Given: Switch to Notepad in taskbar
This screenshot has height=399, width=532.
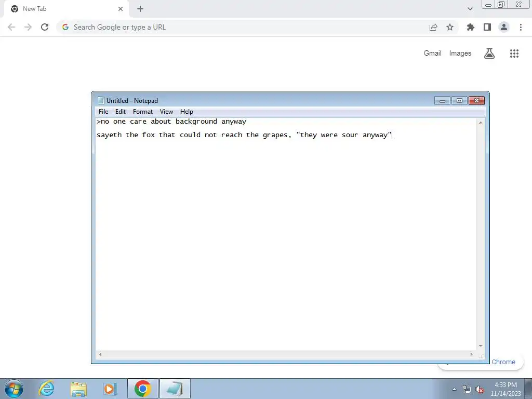Looking at the screenshot, I should pyautogui.click(x=175, y=389).
